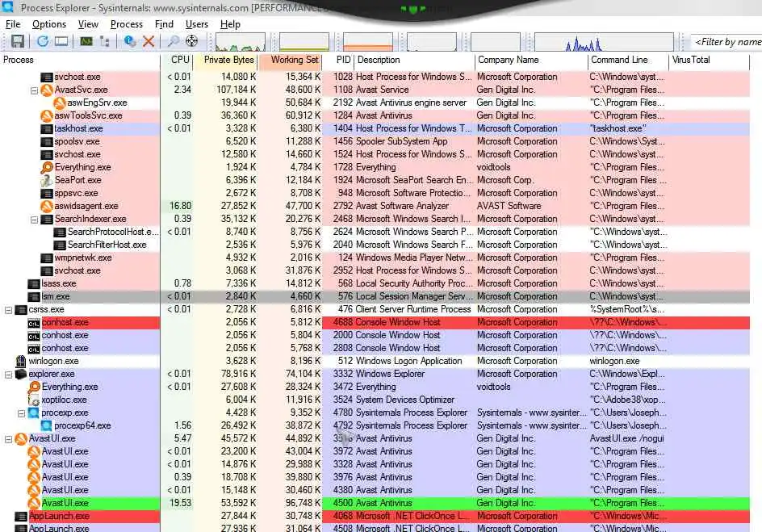Image resolution: width=762 pixels, height=532 pixels.
Task: Collapse the procexp.exe tree node
Action: (x=21, y=413)
